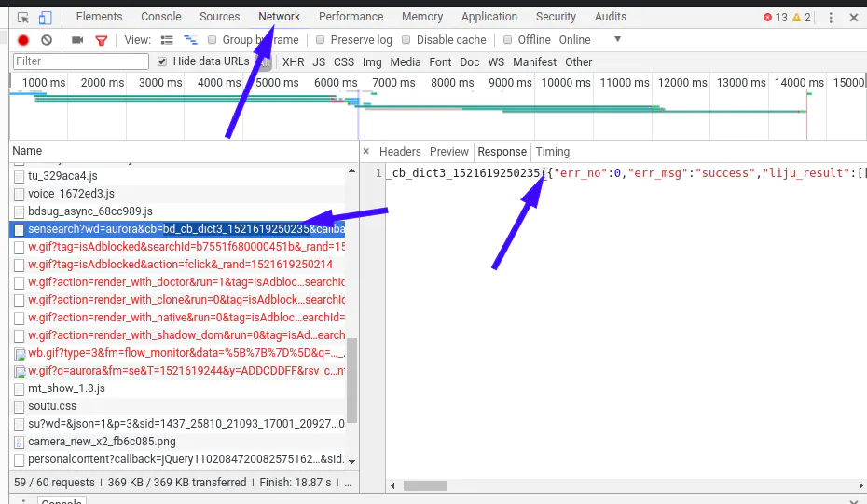Filter requests by JS type
This screenshot has width=867, height=504.
coord(319,61)
